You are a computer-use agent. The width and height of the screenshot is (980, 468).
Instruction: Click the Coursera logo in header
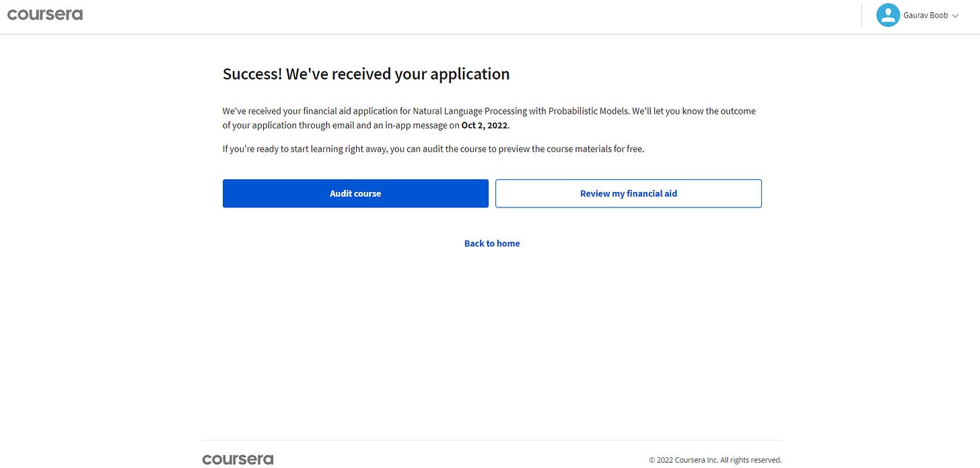tap(45, 14)
